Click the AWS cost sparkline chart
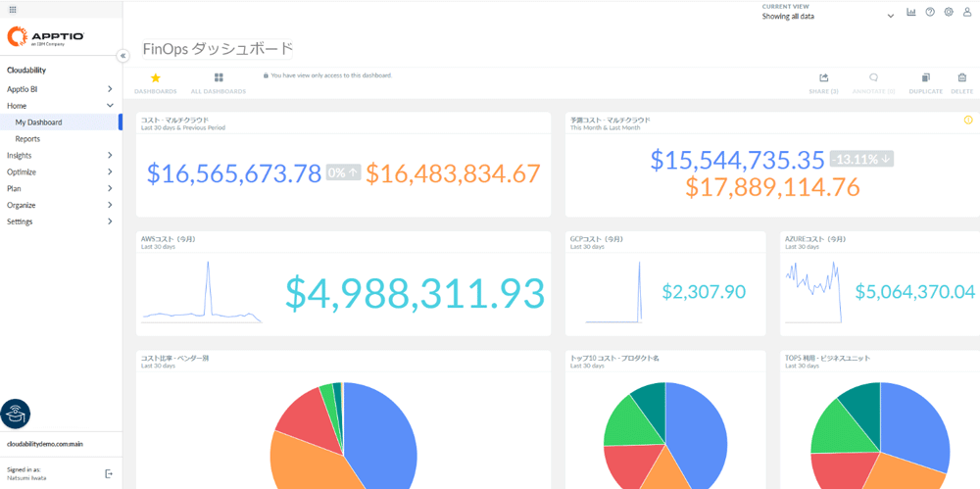The image size is (980, 489). (202, 292)
